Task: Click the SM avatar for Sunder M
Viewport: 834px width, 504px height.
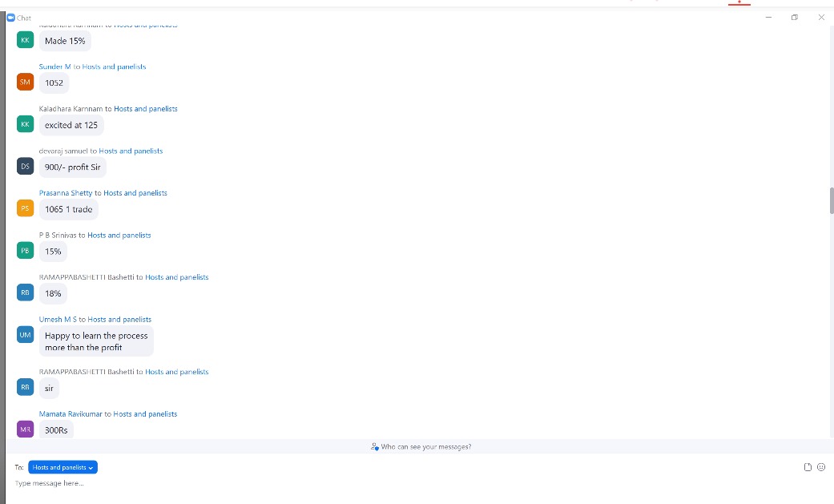Action: point(25,82)
